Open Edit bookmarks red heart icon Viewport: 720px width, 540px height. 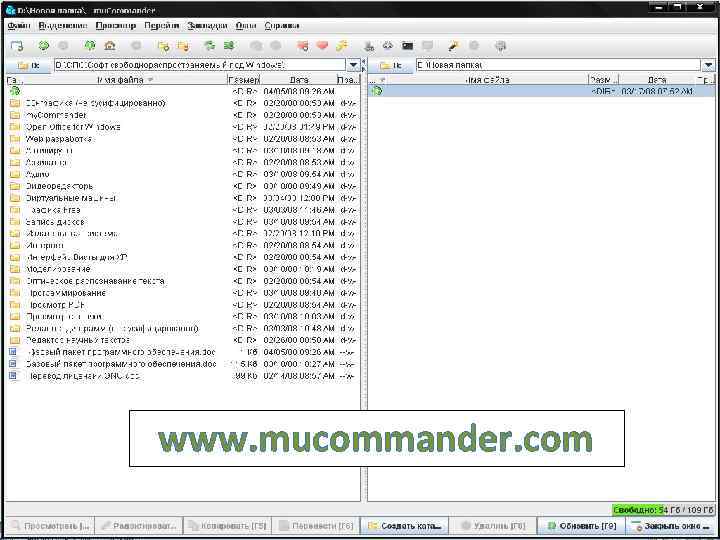click(322, 46)
